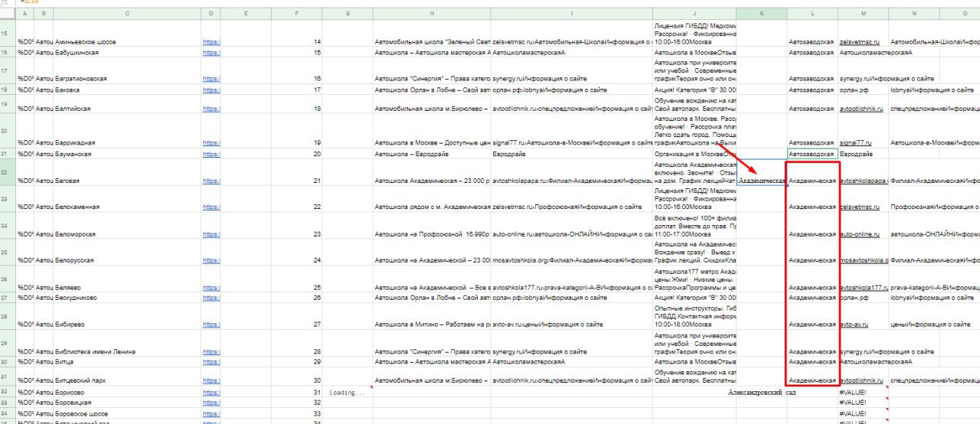Open the https link in Битцевский парк row
The width and height of the screenshot is (980, 424).
[x=211, y=380]
